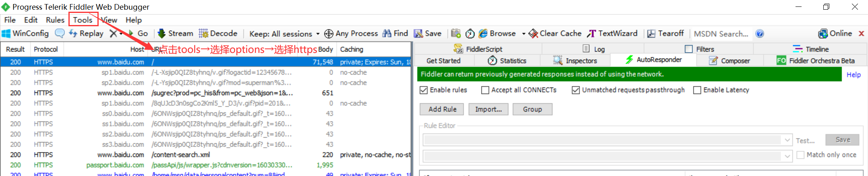Click the comment speech bubble icon
The width and height of the screenshot is (868, 176).
pos(60,34)
